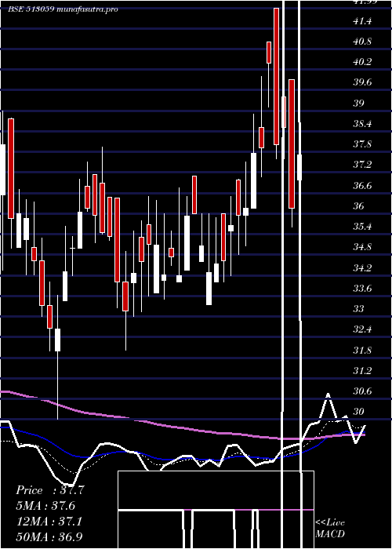Screen dimensions: 392x549
Task: Select the '50MA : 36.9' value
Action: (49, 536)
